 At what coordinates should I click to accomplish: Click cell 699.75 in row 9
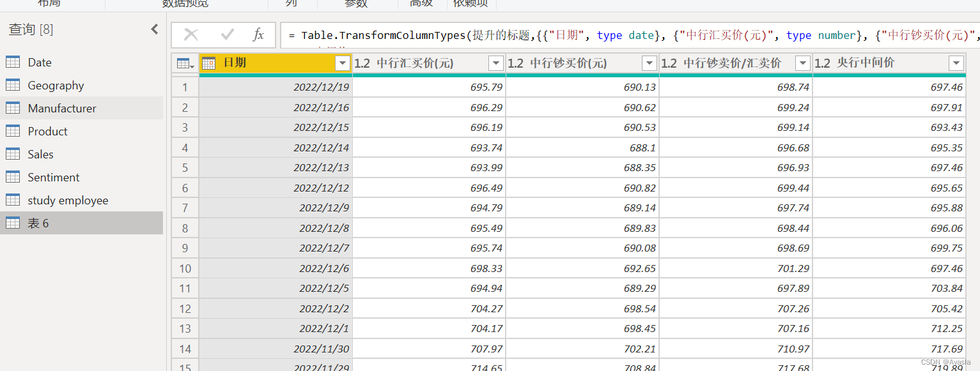tap(889, 248)
